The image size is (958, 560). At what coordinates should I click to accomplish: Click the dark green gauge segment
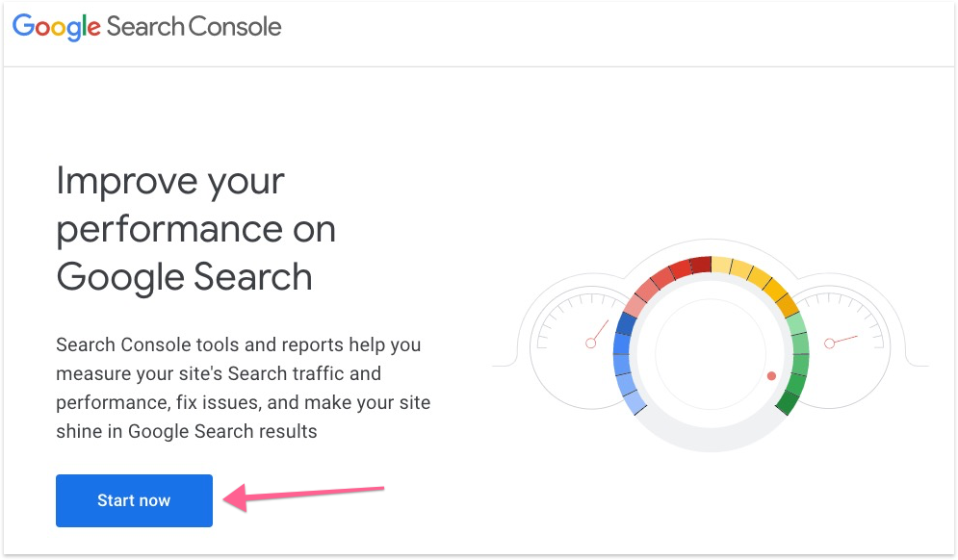787,403
